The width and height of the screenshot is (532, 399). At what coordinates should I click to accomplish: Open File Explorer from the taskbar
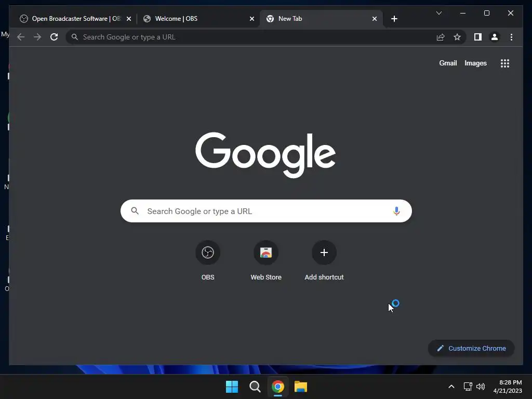(301, 387)
